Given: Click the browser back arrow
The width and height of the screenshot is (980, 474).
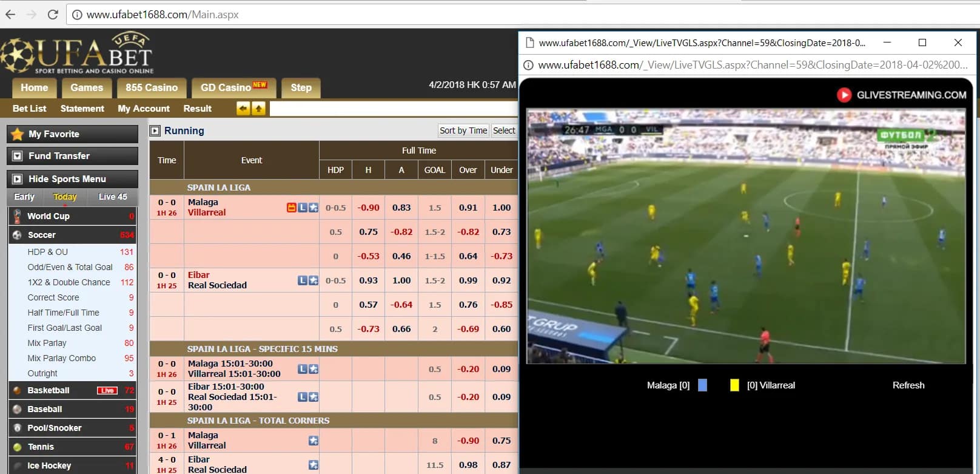Looking at the screenshot, I should (x=10, y=15).
